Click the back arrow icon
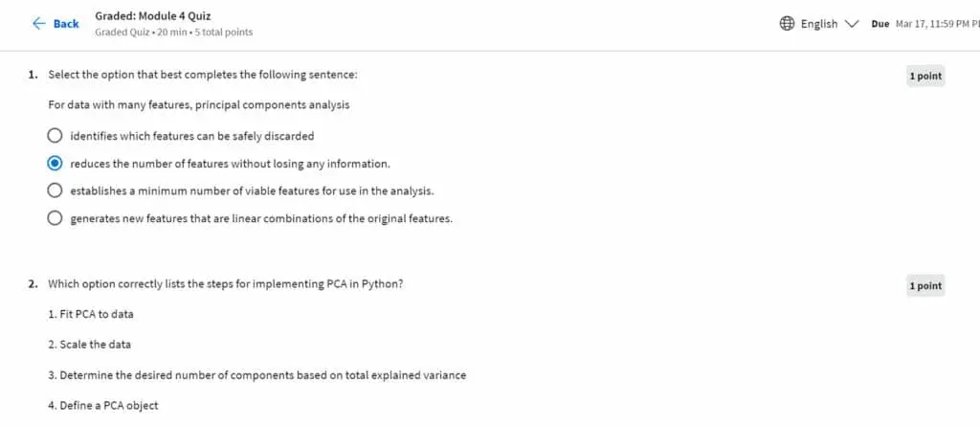This screenshot has height=426, width=980. coord(38,24)
